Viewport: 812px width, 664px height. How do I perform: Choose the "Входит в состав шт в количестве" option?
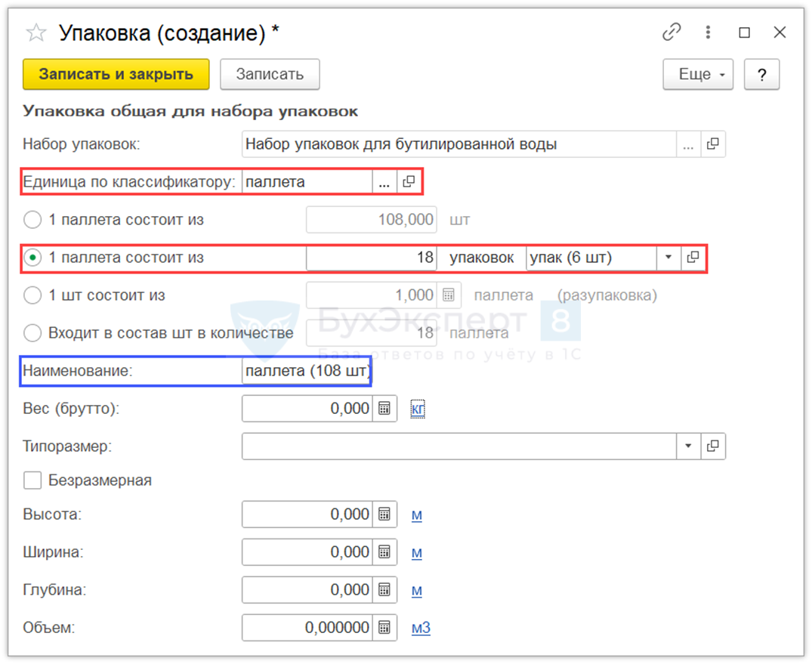[x=32, y=333]
